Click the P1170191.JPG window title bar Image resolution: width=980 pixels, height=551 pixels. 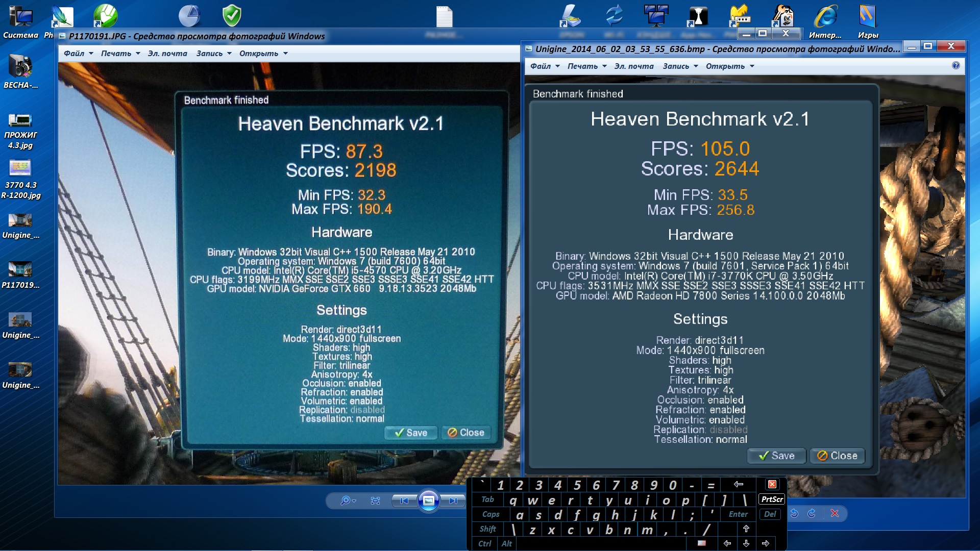pos(197,36)
